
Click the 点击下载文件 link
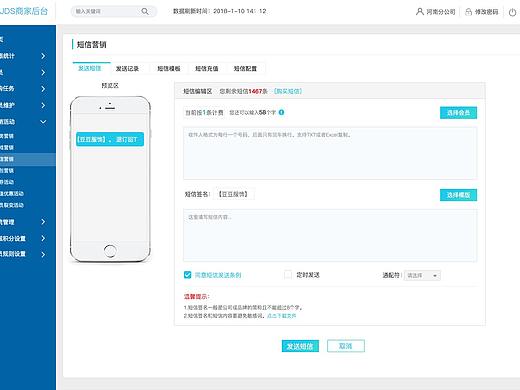pyautogui.click(x=282, y=316)
